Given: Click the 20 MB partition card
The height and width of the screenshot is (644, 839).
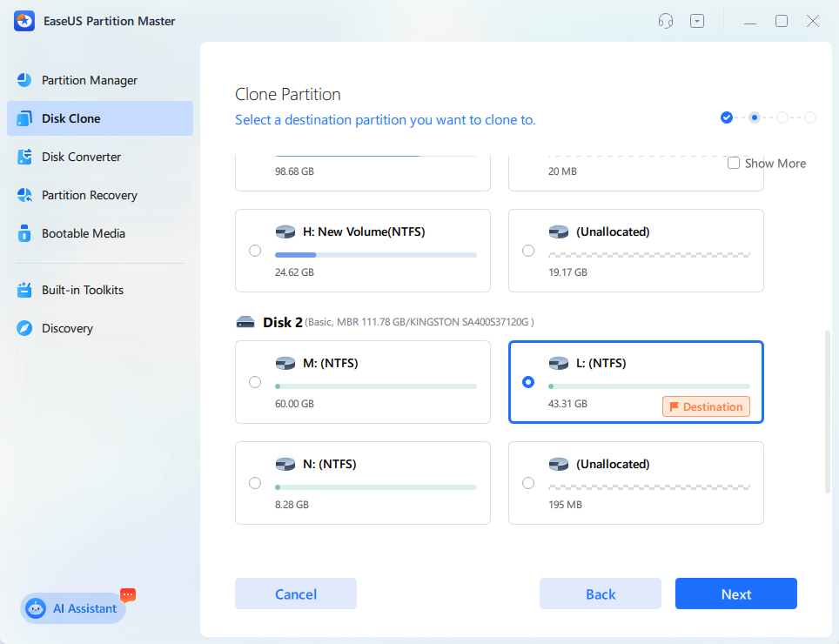Looking at the screenshot, I should point(635,173).
